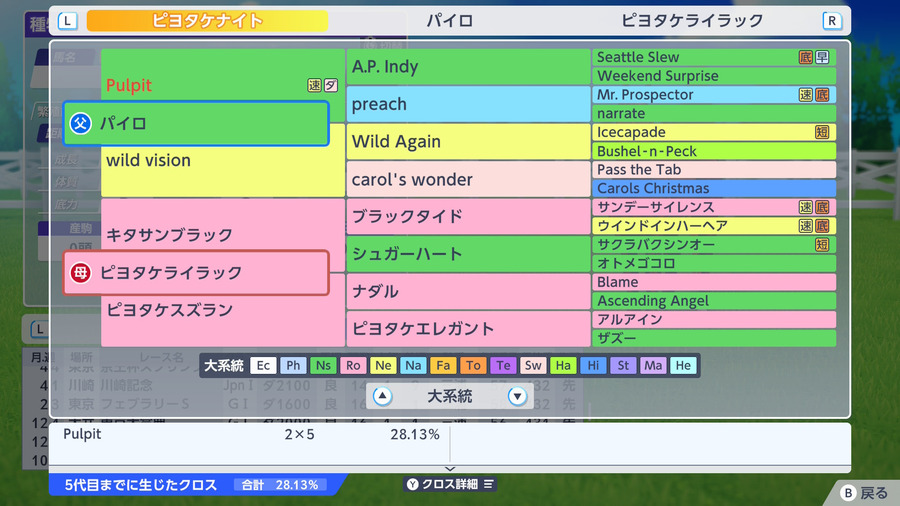Click Icecapade's 短 sprint badge
The width and height of the screenshot is (900, 506).
tap(822, 132)
